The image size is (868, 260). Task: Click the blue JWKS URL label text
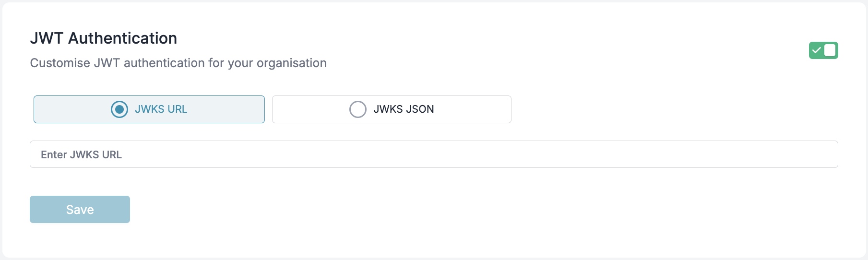(161, 109)
